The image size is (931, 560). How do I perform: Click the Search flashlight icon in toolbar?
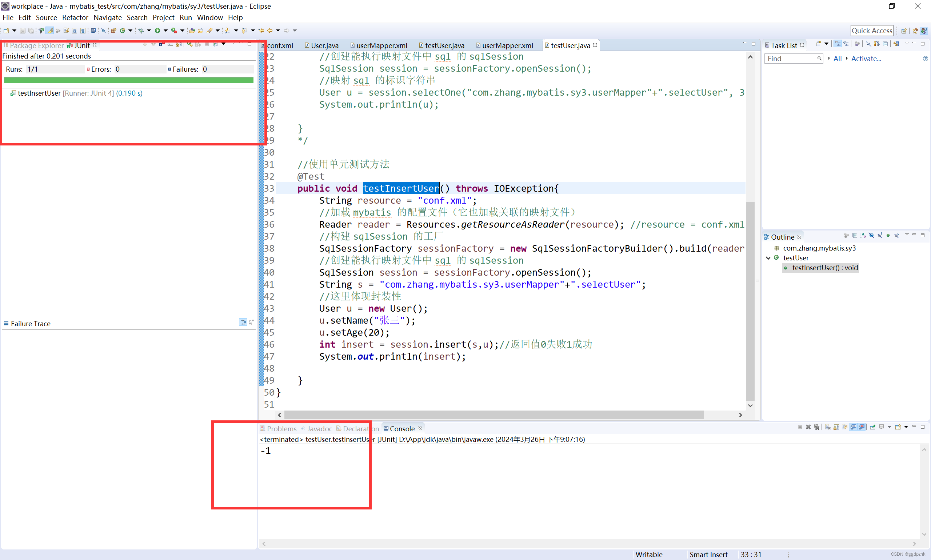point(209,31)
